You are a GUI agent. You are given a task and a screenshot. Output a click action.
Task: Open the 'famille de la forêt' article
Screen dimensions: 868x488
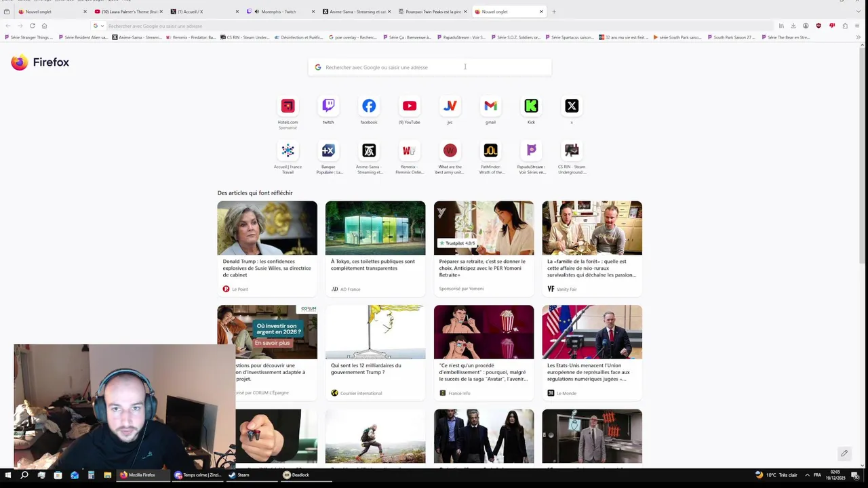click(592, 248)
